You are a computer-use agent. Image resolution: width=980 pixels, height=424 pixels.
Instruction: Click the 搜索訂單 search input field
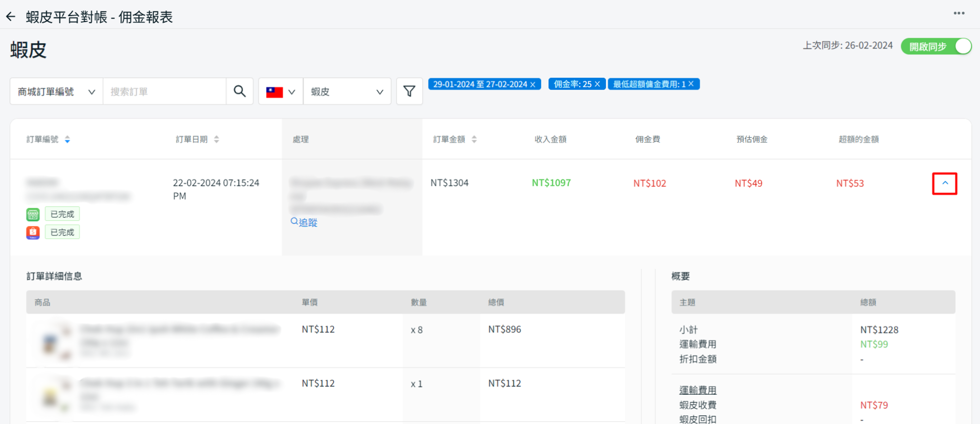point(164,92)
